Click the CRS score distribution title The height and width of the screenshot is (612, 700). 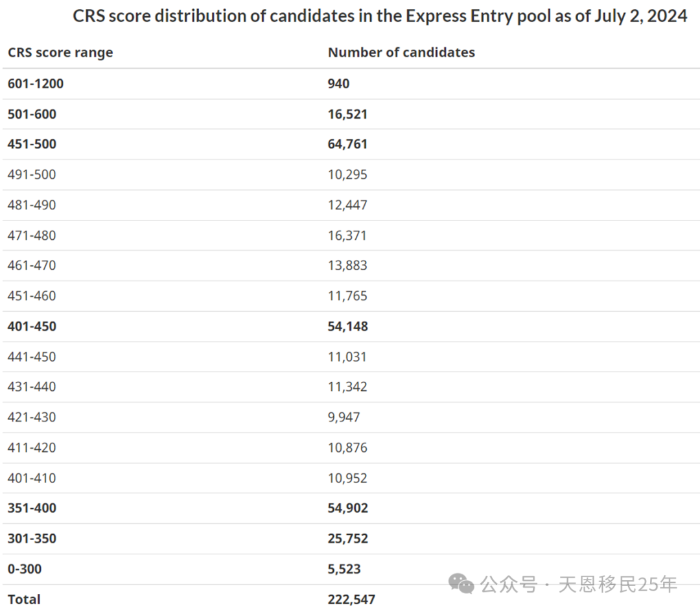point(380,16)
